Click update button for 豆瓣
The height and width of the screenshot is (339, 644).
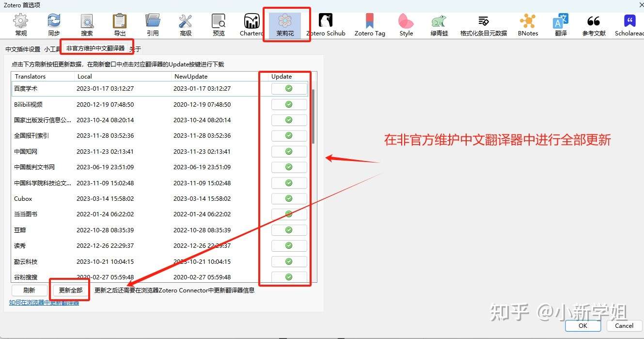[x=289, y=230]
